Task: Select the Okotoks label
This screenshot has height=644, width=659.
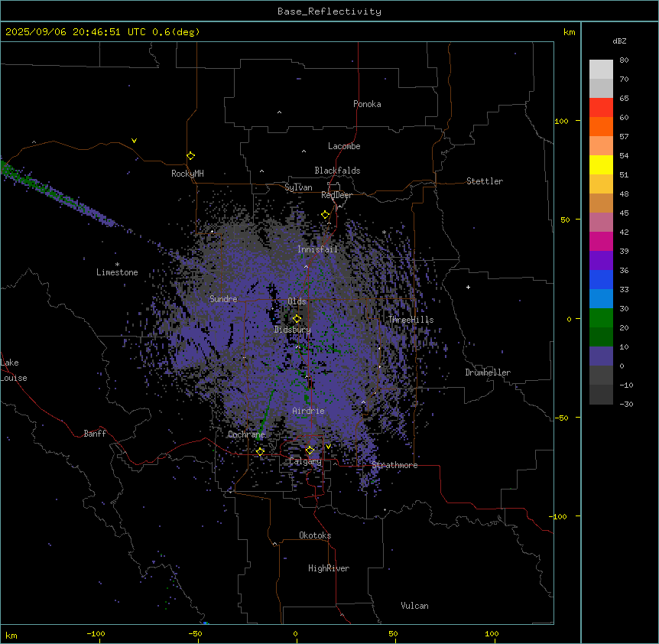Action: pyautogui.click(x=315, y=535)
